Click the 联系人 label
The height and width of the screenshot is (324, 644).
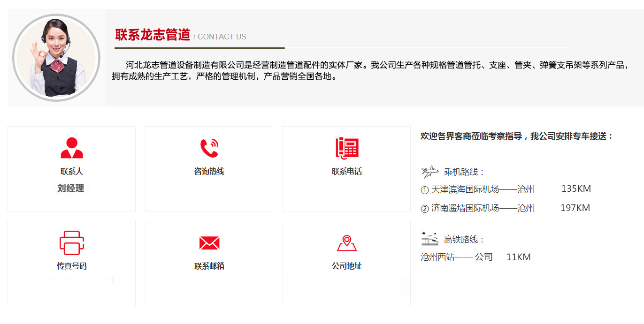(72, 172)
